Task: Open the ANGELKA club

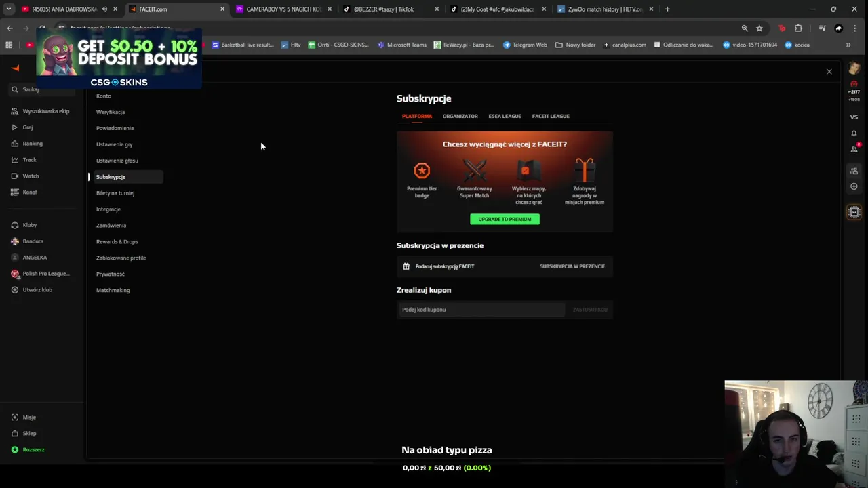Action: tap(30, 258)
